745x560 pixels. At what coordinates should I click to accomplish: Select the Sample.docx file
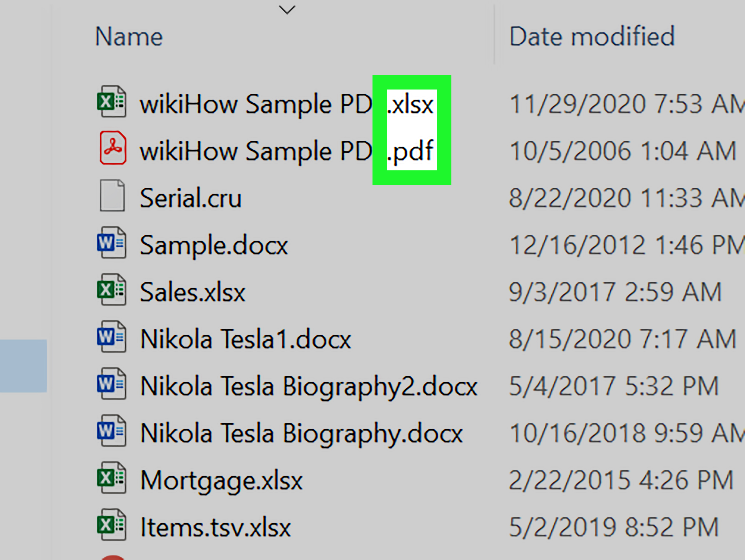[x=213, y=245]
